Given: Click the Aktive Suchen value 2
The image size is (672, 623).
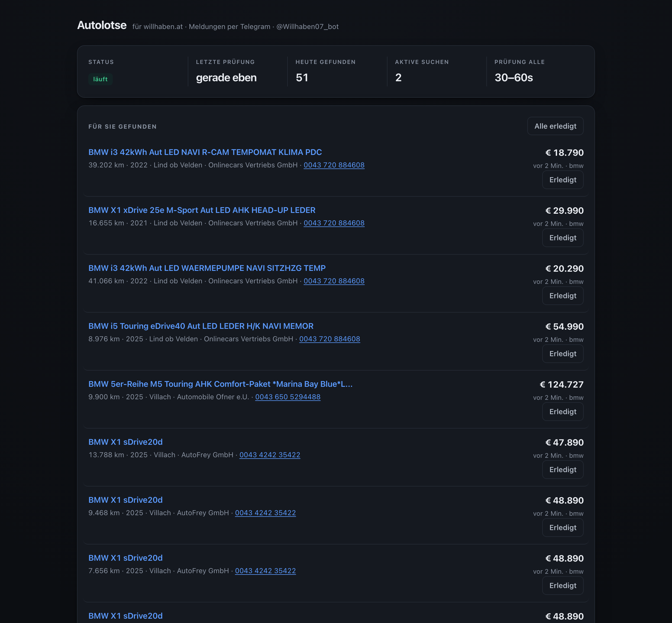Looking at the screenshot, I should (398, 78).
